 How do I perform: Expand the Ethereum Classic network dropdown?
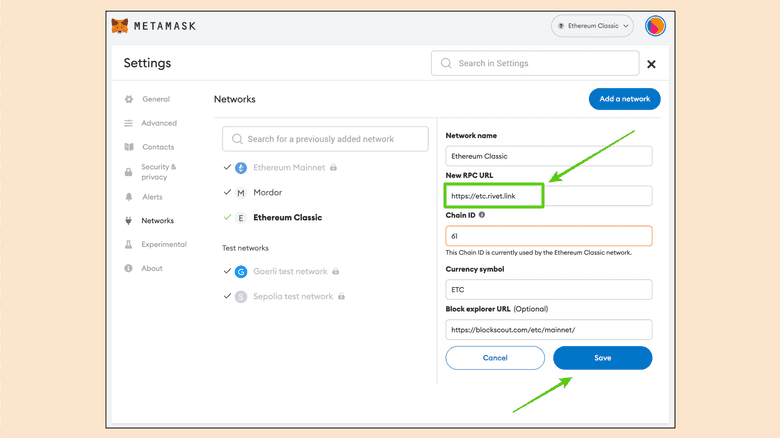592,25
